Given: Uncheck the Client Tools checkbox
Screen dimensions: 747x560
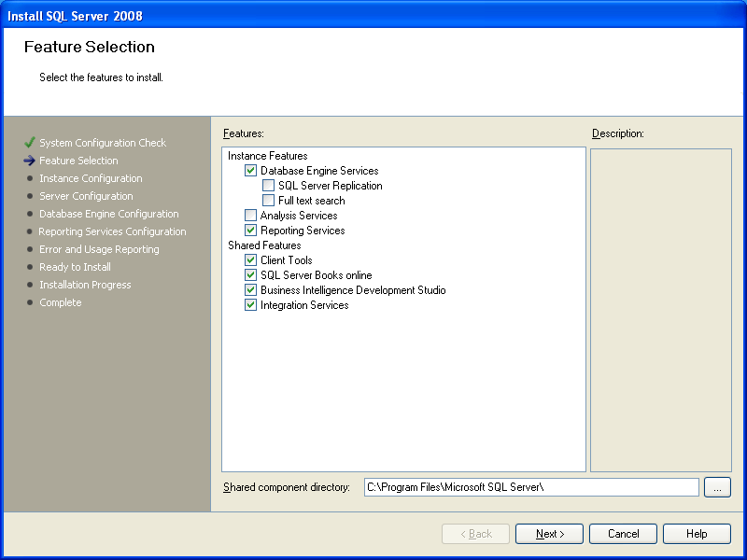Looking at the screenshot, I should 250,260.
